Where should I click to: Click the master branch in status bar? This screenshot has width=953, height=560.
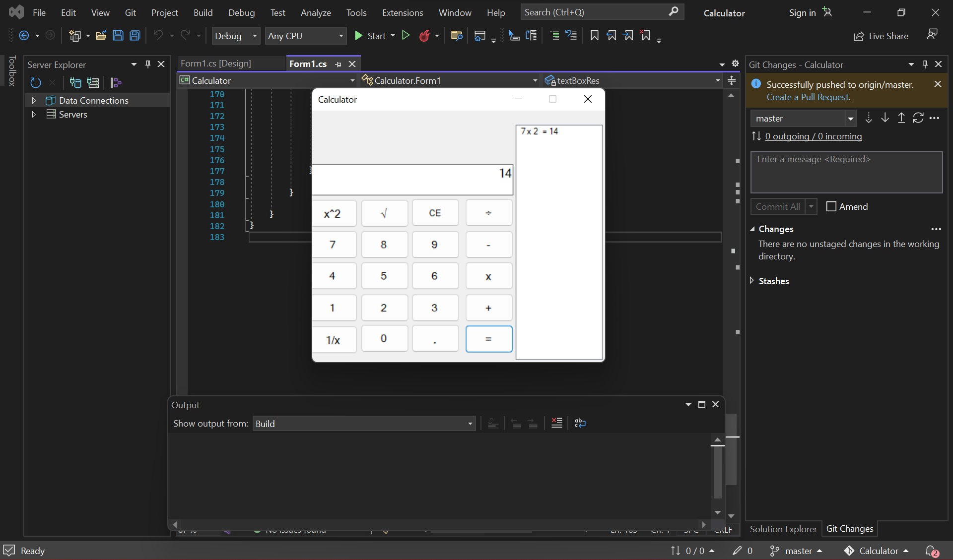(796, 551)
